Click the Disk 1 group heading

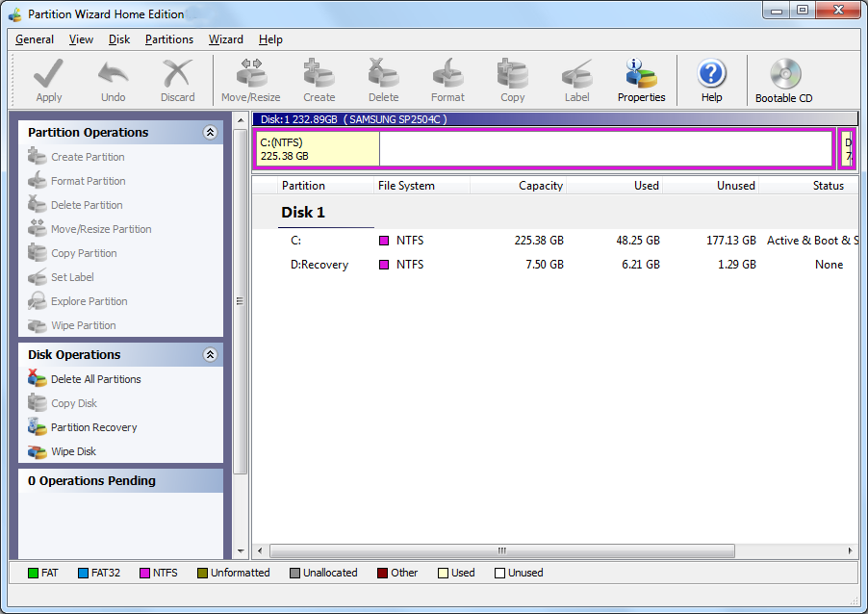(x=303, y=213)
